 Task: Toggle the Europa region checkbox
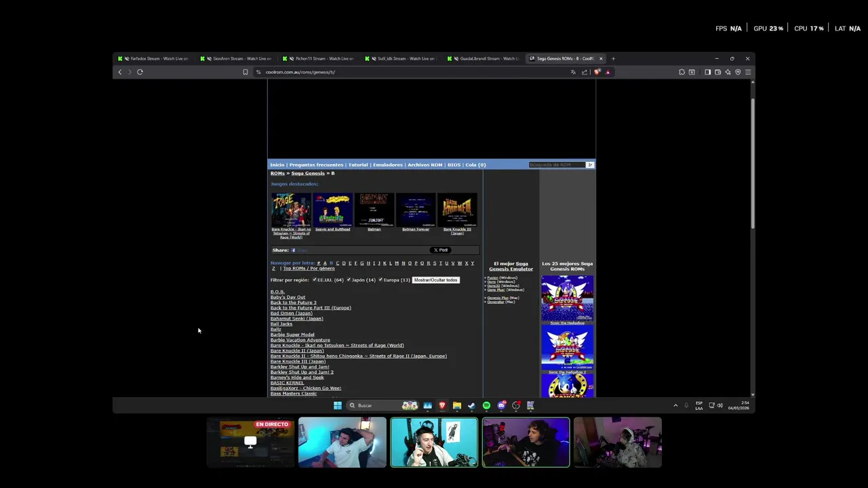click(x=380, y=279)
